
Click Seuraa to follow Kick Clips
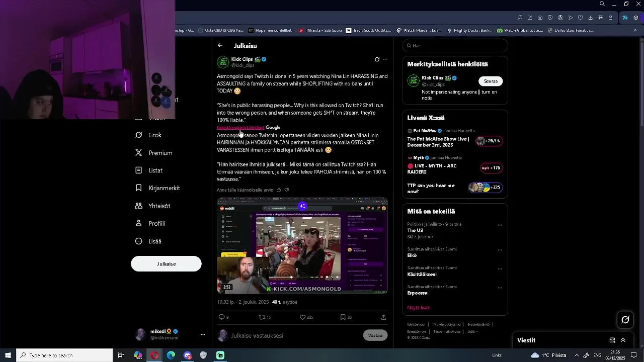[491, 81]
